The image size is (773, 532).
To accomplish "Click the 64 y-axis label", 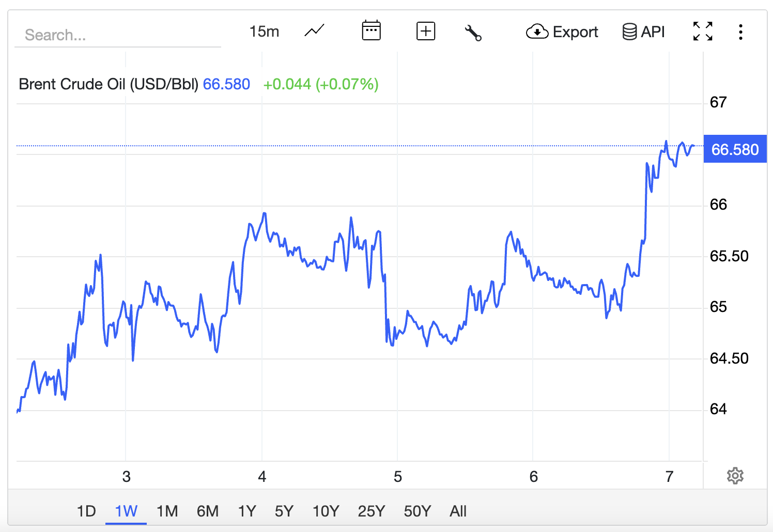I will pos(718,409).
